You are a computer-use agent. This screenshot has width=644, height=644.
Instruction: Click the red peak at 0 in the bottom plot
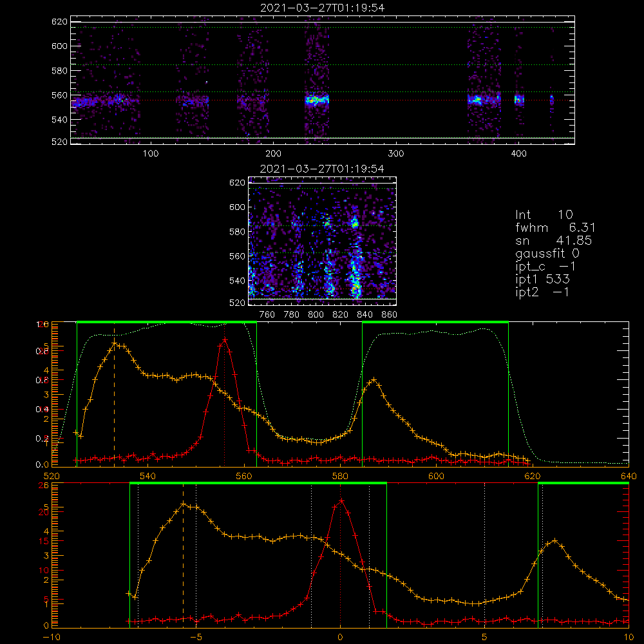click(x=341, y=501)
